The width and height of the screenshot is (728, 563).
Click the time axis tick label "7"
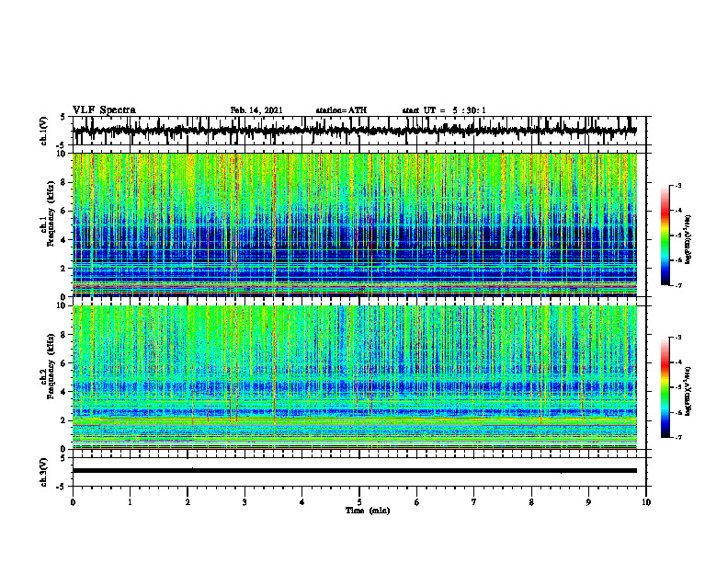(474, 502)
